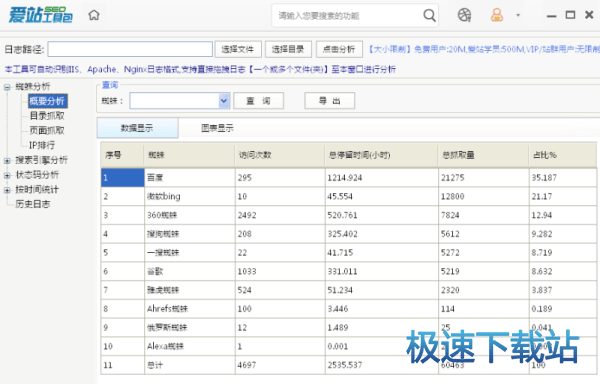The width and height of the screenshot is (600, 384).
Task: Open the 蜘蛛 combo box dropdown
Action: click(x=224, y=101)
